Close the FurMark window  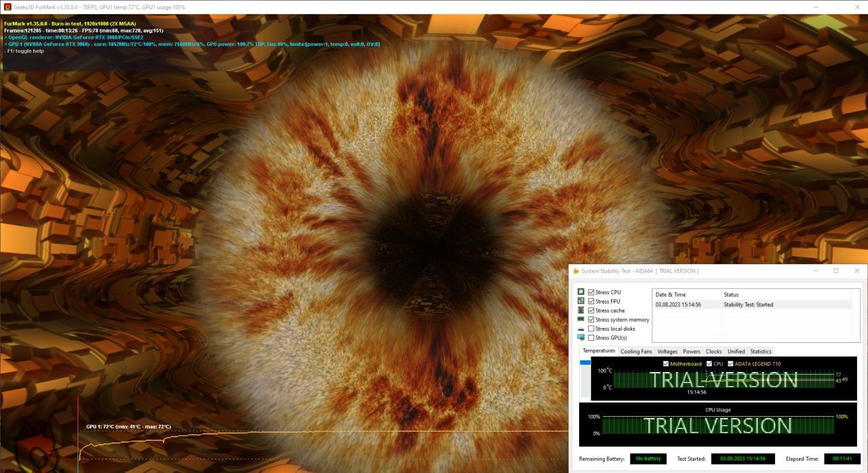point(856,7)
